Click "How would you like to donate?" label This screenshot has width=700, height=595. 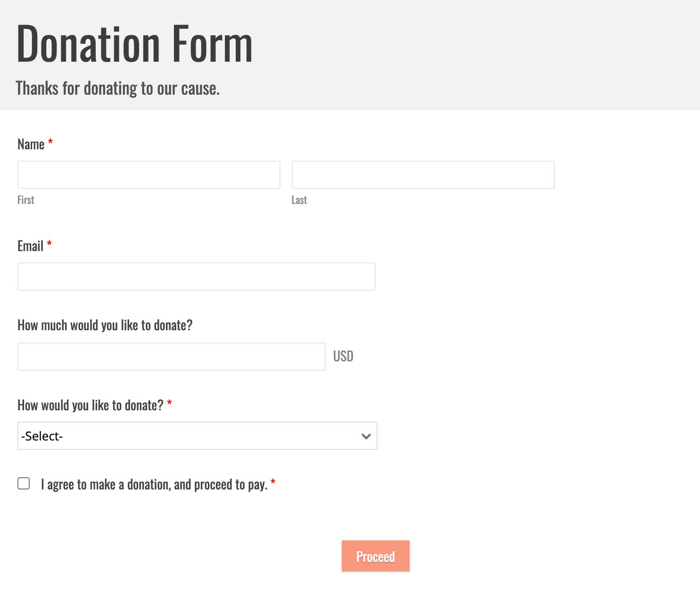pyautogui.click(x=91, y=405)
